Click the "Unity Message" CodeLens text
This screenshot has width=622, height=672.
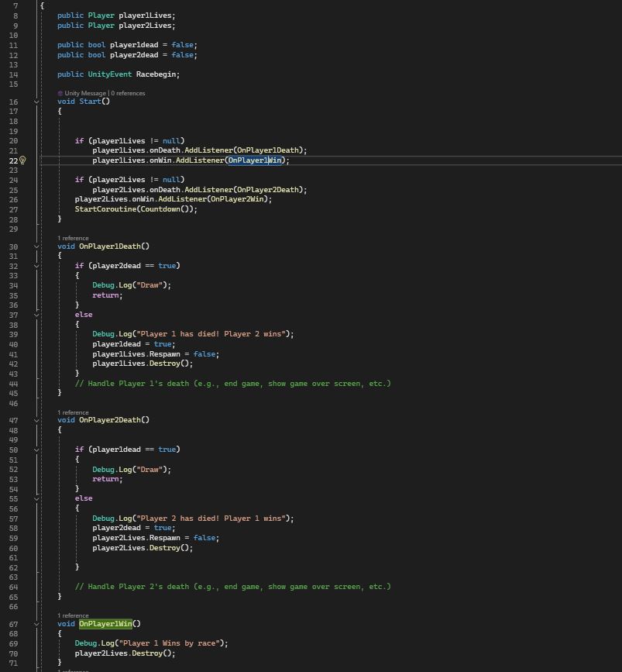pos(85,93)
